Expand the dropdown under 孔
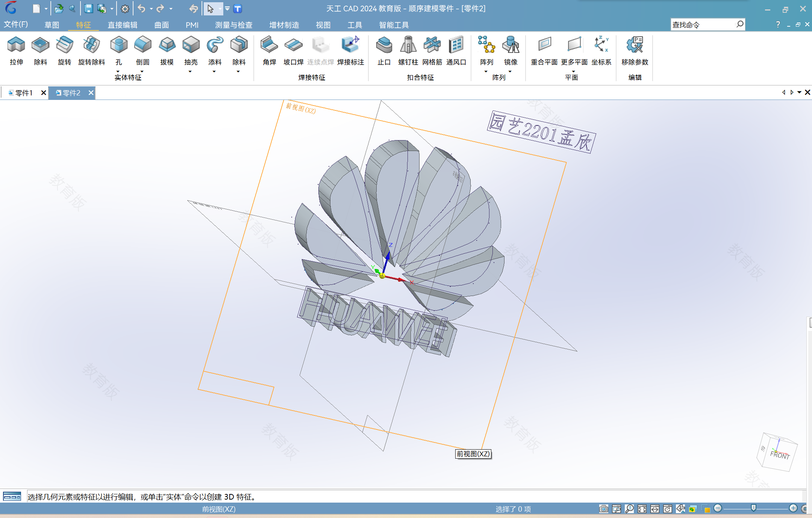The width and height of the screenshot is (812, 518). [x=118, y=71]
